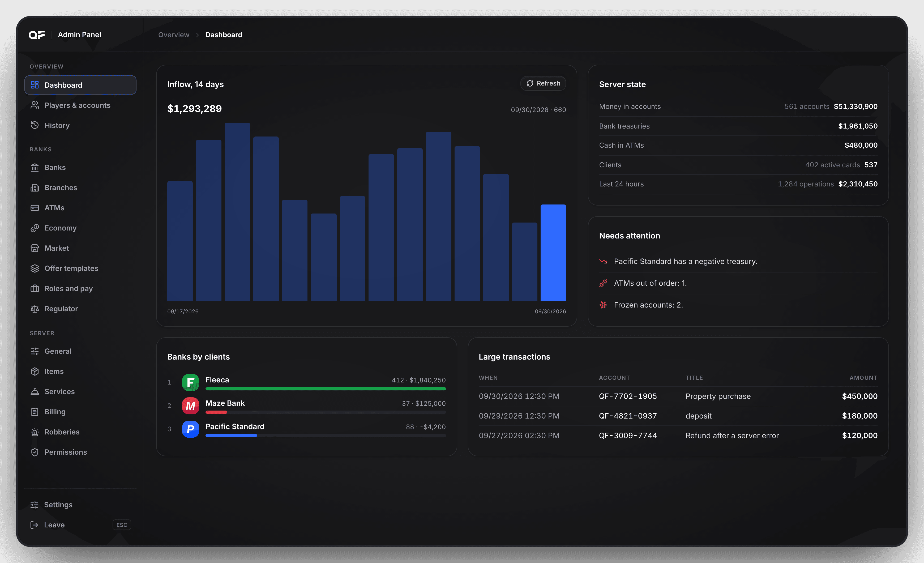Click the ATMs card icon
Image resolution: width=924 pixels, height=563 pixels.
coord(35,208)
